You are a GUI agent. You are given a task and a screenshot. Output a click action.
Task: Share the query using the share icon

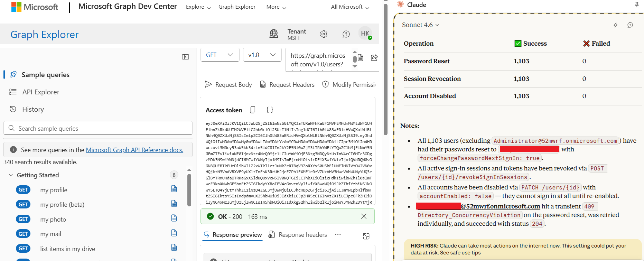click(374, 58)
